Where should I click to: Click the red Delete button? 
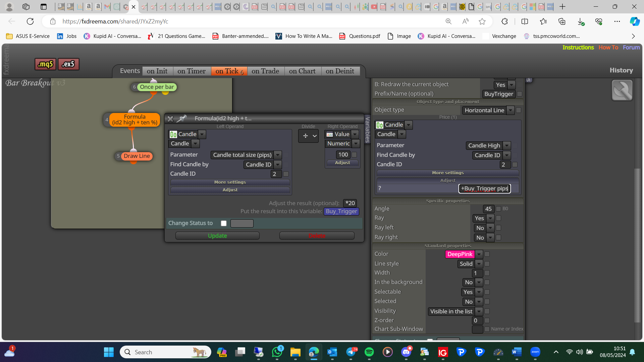317,236
